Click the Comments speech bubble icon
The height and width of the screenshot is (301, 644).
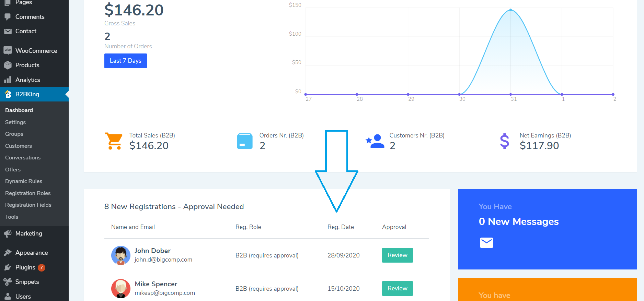tap(8, 17)
